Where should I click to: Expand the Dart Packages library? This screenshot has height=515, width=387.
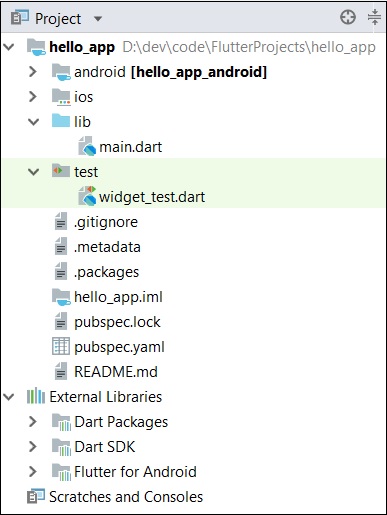click(33, 422)
